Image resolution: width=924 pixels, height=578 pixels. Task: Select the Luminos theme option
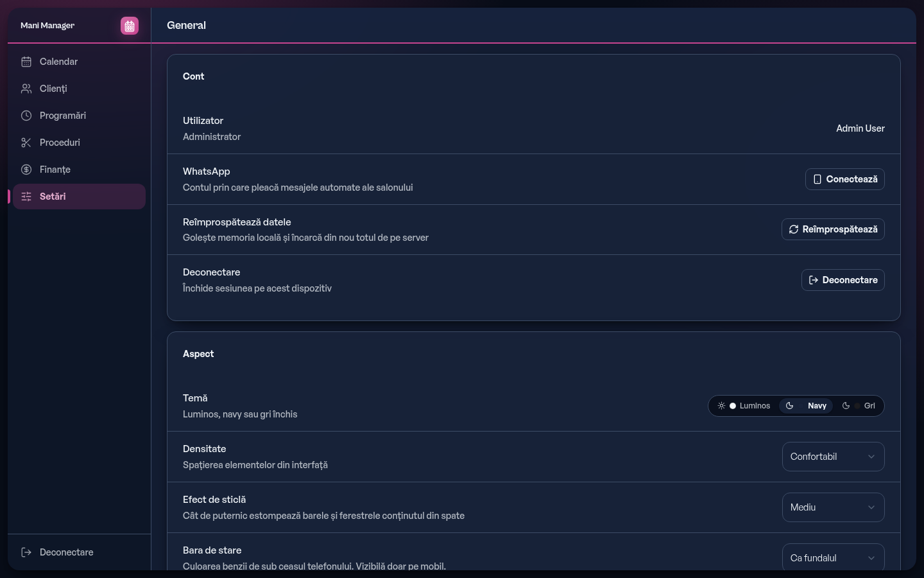click(x=744, y=406)
